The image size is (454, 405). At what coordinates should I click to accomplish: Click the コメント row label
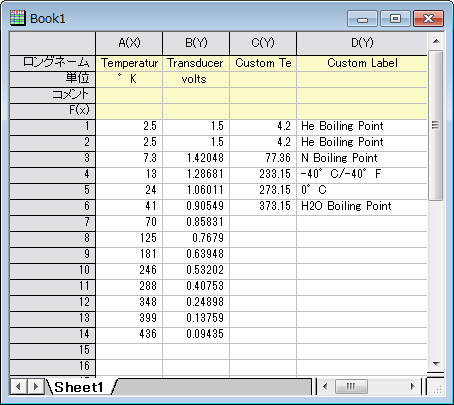pos(53,95)
